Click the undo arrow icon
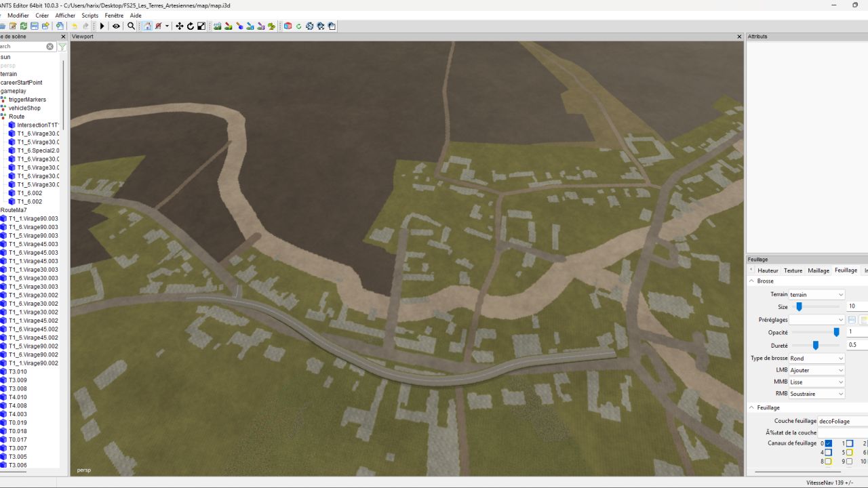 point(75,26)
